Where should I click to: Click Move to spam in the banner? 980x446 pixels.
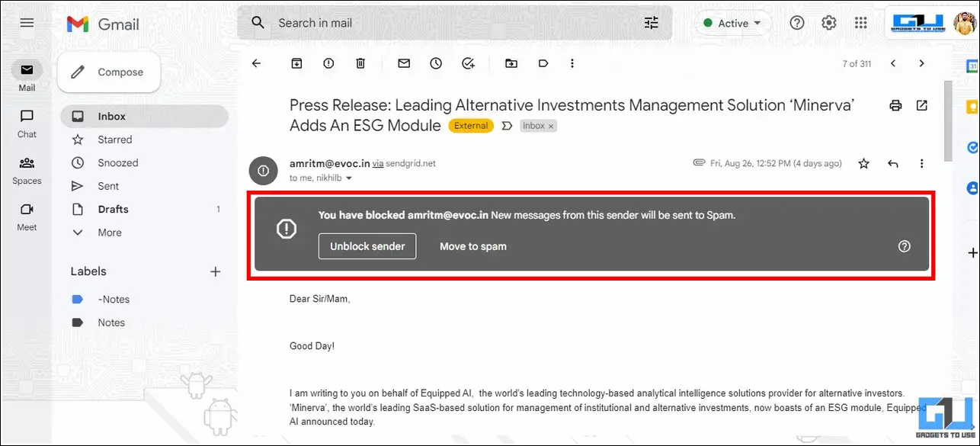[473, 246]
